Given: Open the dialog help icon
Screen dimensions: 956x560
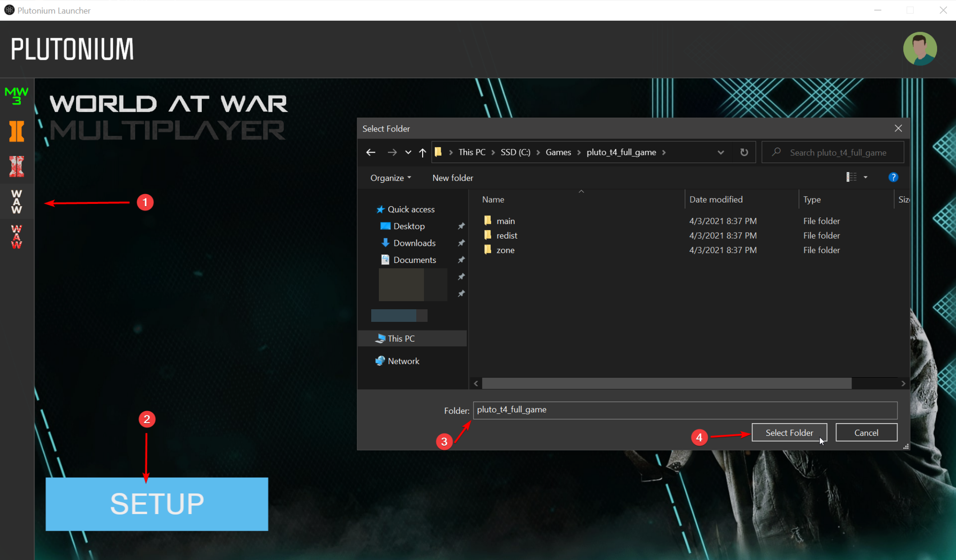Looking at the screenshot, I should click(893, 177).
